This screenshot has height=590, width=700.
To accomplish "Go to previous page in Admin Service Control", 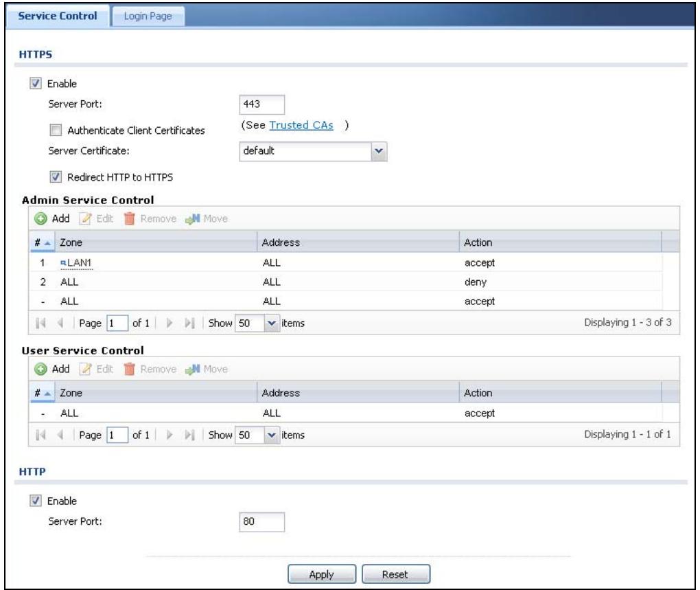I will 60,323.
